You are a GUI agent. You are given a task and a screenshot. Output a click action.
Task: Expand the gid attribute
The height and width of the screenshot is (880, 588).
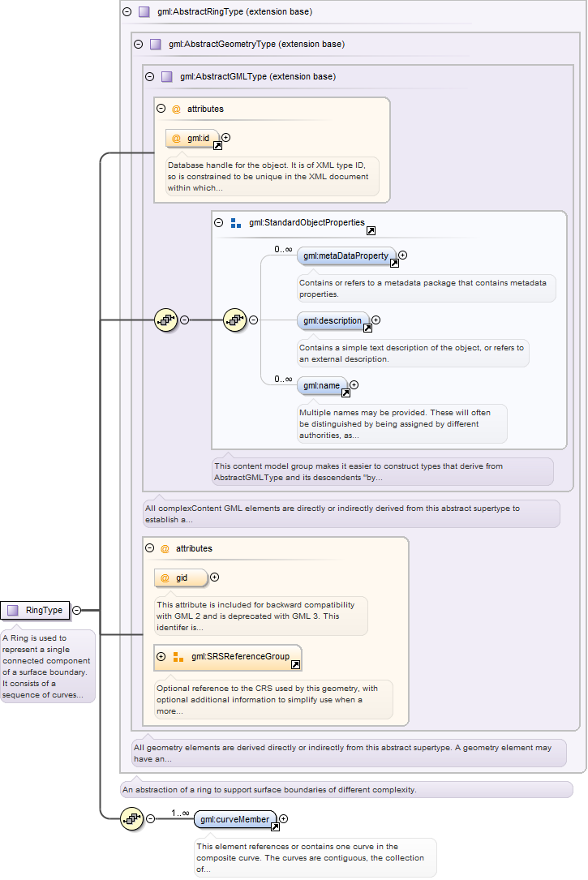click(214, 577)
